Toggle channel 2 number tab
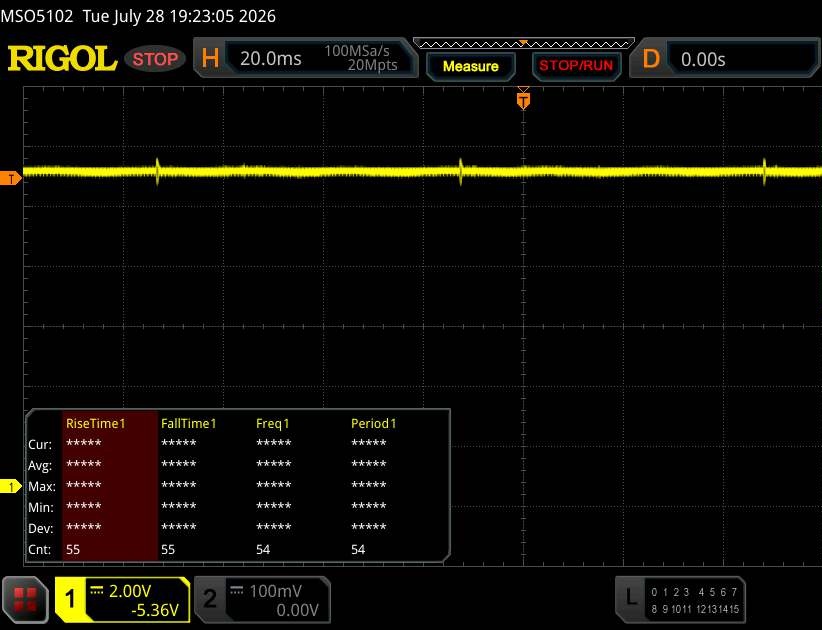Image resolution: width=822 pixels, height=630 pixels. point(210,599)
